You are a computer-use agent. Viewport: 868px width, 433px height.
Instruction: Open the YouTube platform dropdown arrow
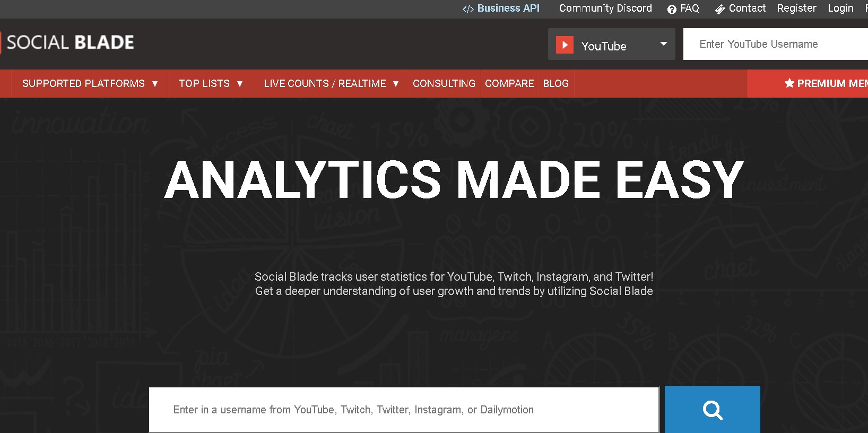[x=664, y=44]
